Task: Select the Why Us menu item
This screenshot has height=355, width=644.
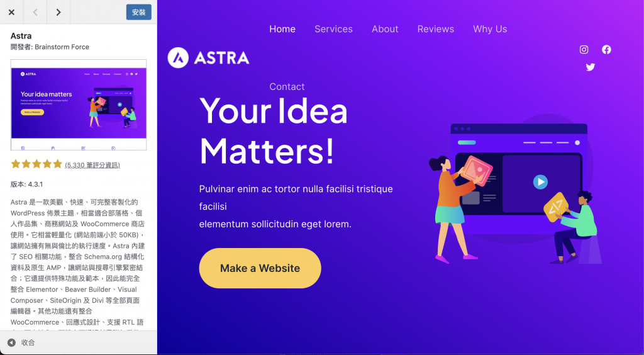Action: tap(490, 29)
